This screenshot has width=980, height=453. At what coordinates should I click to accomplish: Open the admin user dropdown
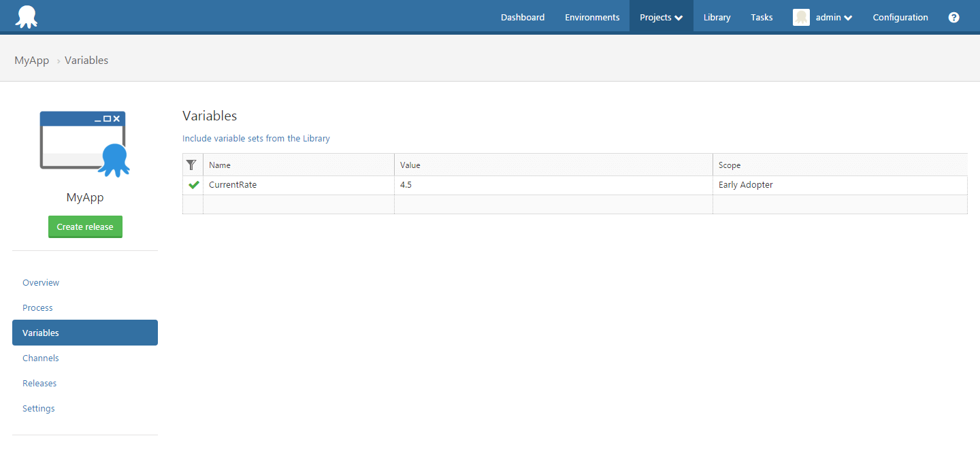[834, 18]
